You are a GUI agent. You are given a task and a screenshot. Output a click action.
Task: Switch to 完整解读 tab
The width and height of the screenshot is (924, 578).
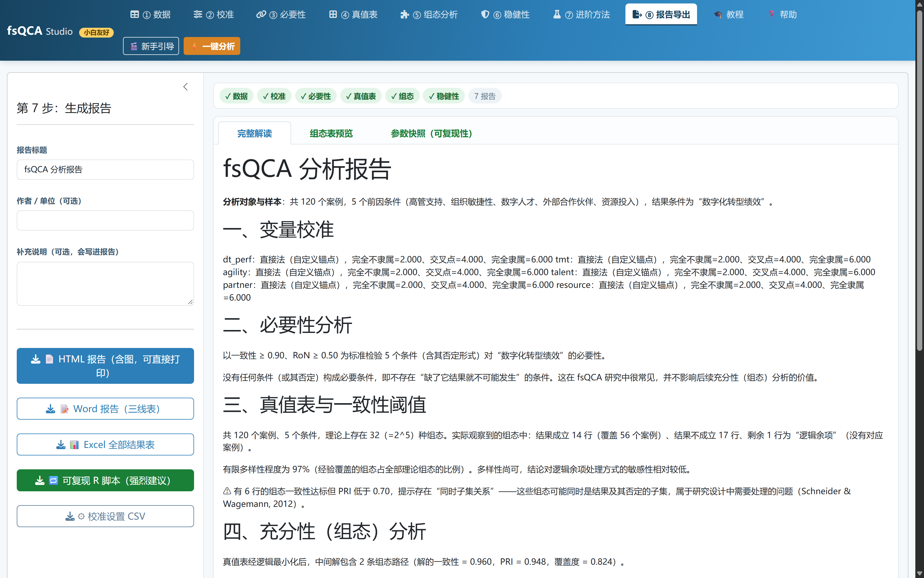click(x=255, y=134)
